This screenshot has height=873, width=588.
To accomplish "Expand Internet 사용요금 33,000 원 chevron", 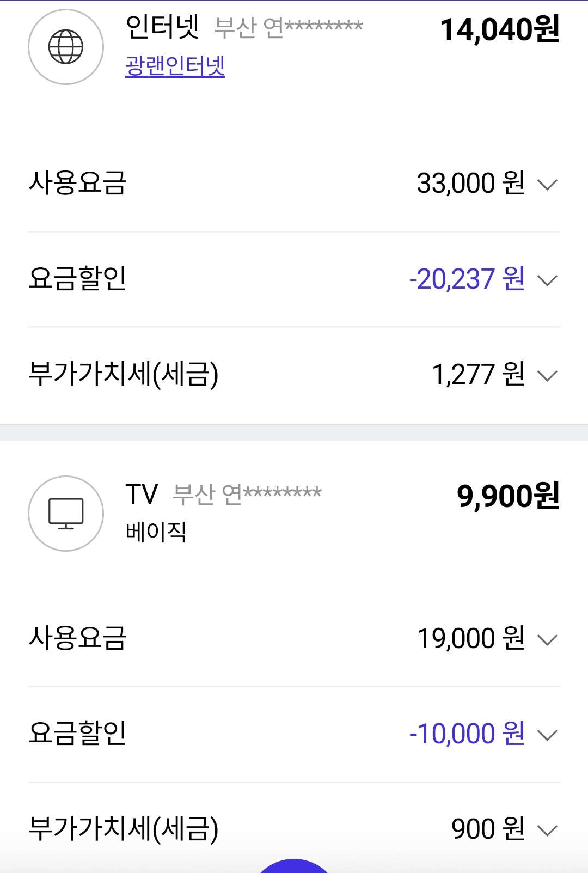I will click(x=547, y=185).
